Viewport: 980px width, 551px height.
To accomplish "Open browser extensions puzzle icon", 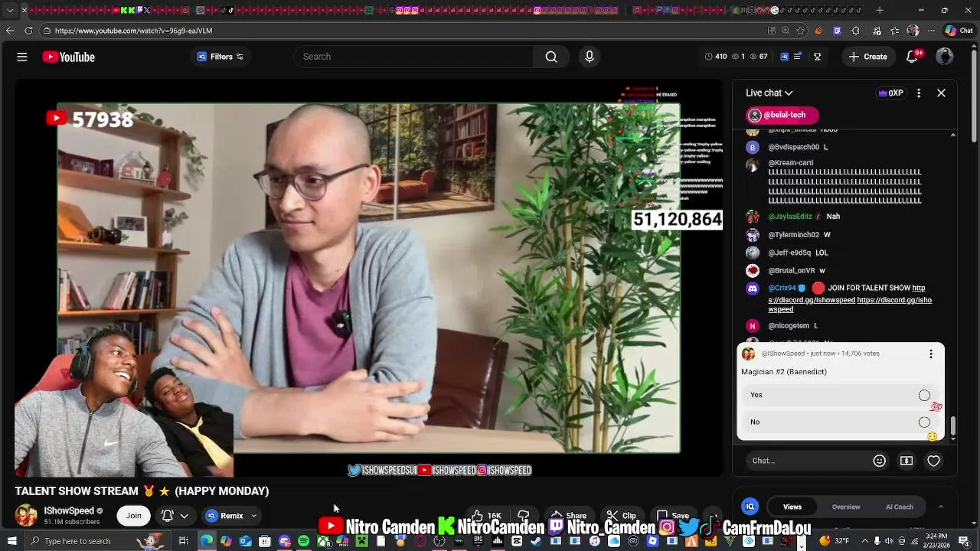I will [856, 31].
